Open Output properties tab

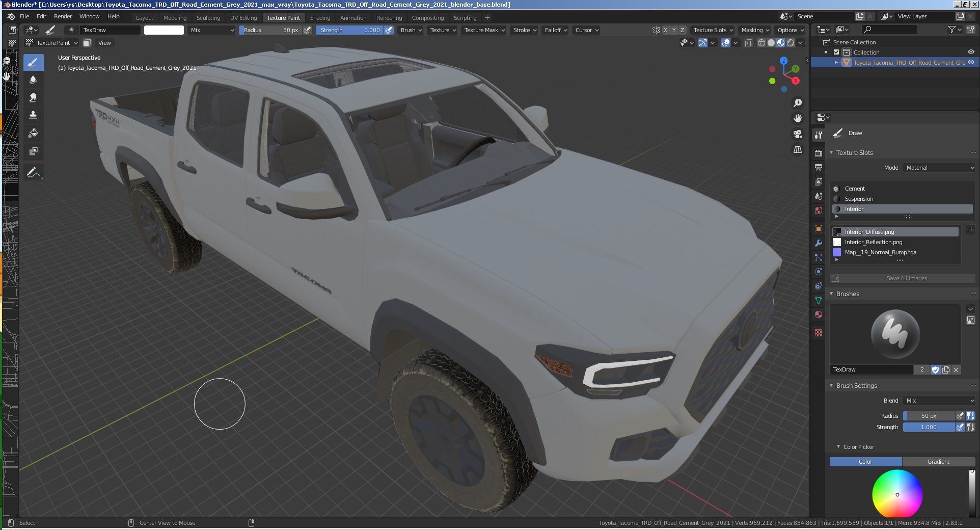click(819, 167)
